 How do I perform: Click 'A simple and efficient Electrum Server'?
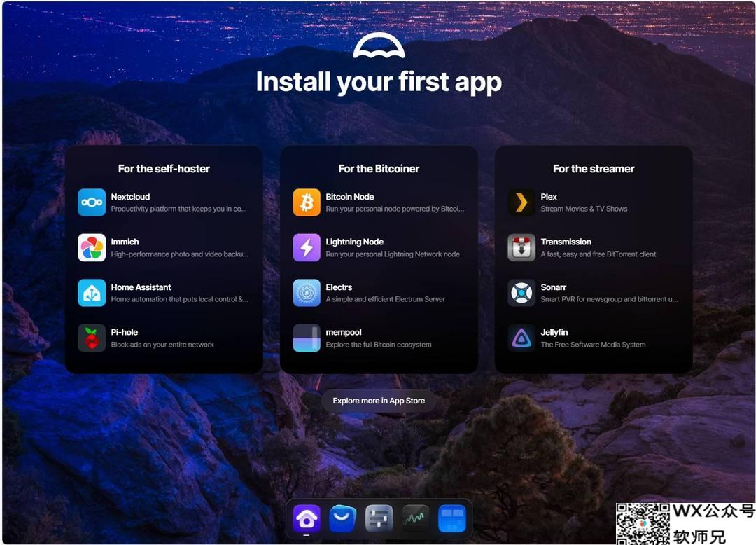[x=385, y=299]
